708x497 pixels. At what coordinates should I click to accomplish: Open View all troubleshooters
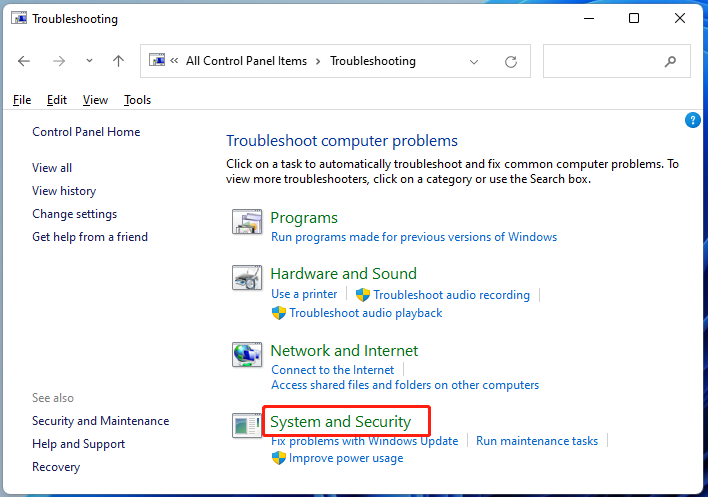click(x=52, y=168)
